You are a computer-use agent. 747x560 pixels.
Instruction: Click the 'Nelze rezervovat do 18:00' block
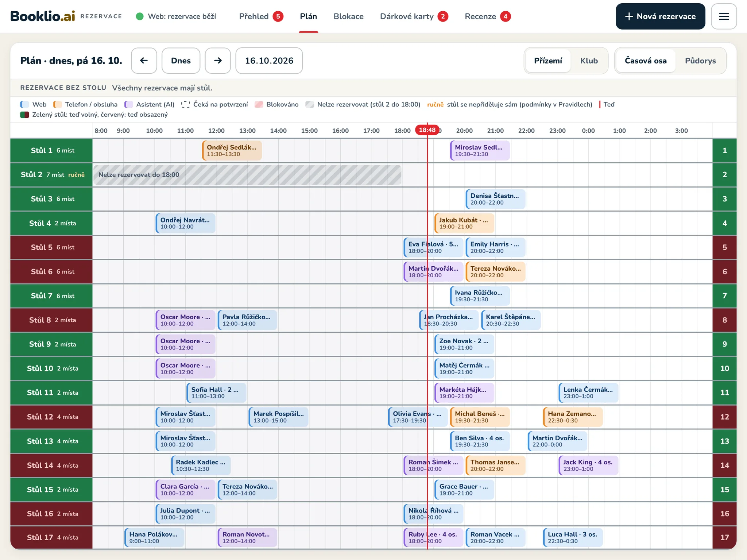(x=247, y=175)
